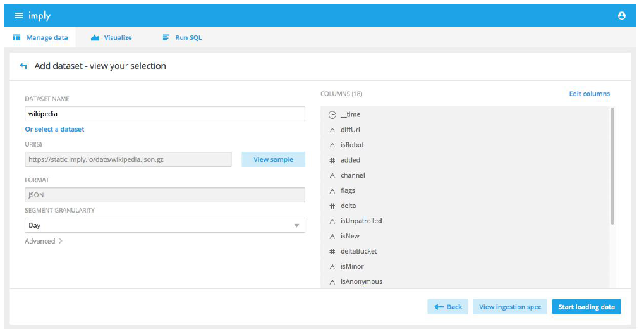
Task: Open the Run SQL tab
Action: pyautogui.click(x=182, y=38)
